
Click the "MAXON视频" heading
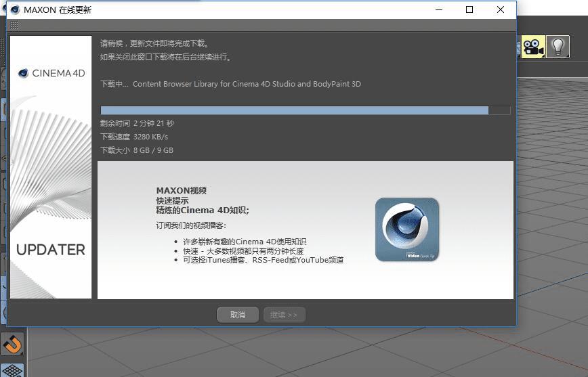(x=182, y=190)
